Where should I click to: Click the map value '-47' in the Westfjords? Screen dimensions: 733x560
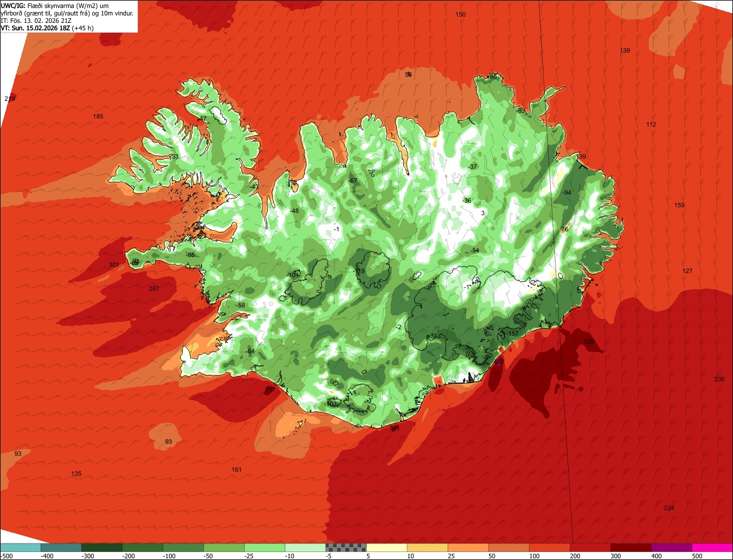[x=202, y=119]
